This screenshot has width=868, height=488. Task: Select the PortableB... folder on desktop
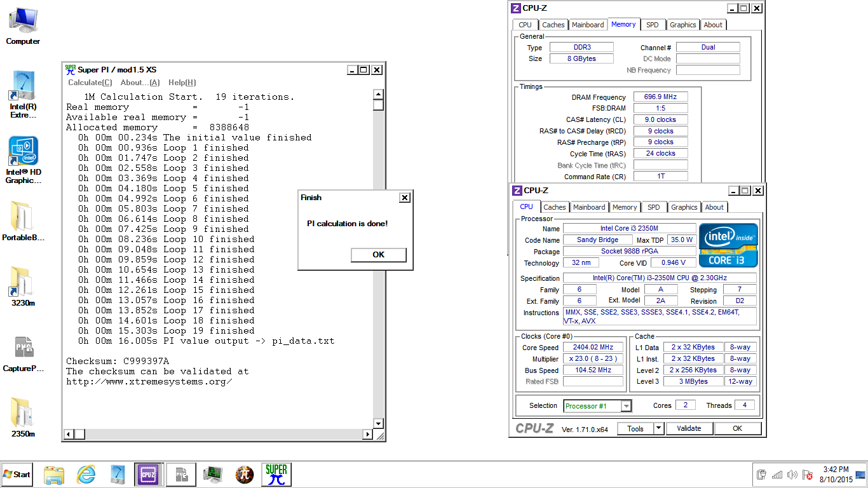coord(23,221)
